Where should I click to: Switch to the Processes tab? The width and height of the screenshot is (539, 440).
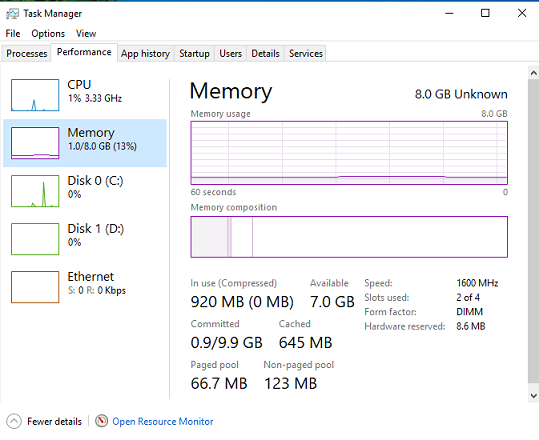point(26,54)
